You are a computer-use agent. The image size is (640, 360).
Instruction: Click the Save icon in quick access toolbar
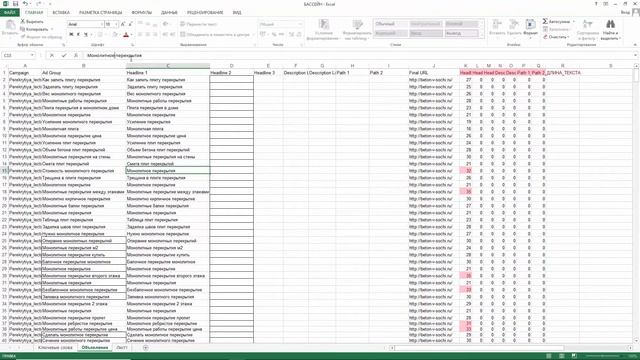point(16,4)
